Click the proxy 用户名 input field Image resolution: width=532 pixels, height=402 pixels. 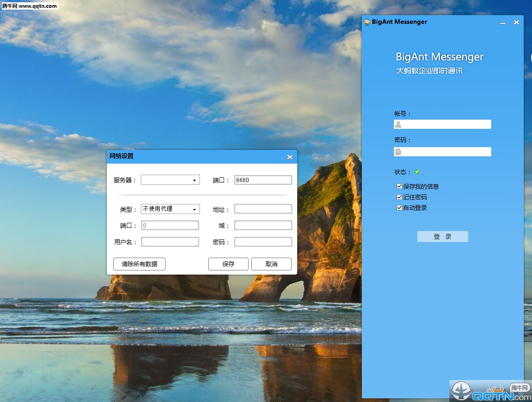[x=170, y=242]
